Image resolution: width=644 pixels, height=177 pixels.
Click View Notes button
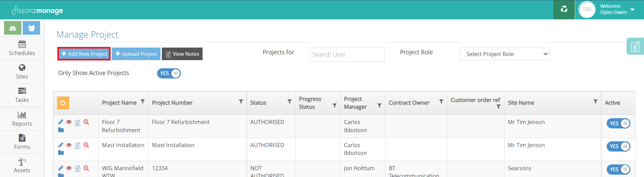[x=182, y=54]
